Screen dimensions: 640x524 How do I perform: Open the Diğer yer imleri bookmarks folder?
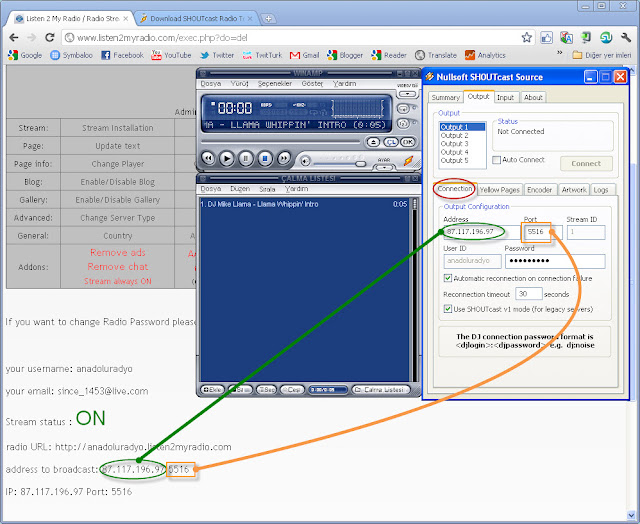(602, 55)
